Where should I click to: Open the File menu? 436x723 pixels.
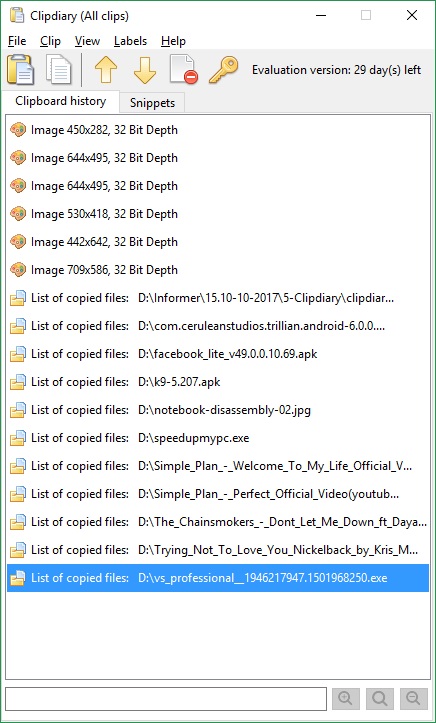coord(17,41)
